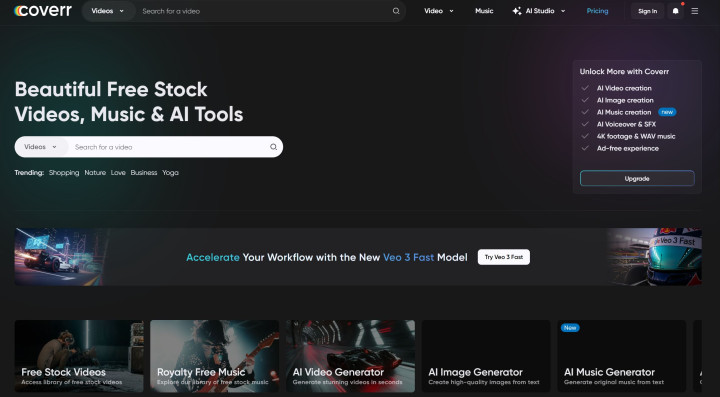Open the Videos dropdown in top search bar
This screenshot has height=397, width=720.
point(108,11)
